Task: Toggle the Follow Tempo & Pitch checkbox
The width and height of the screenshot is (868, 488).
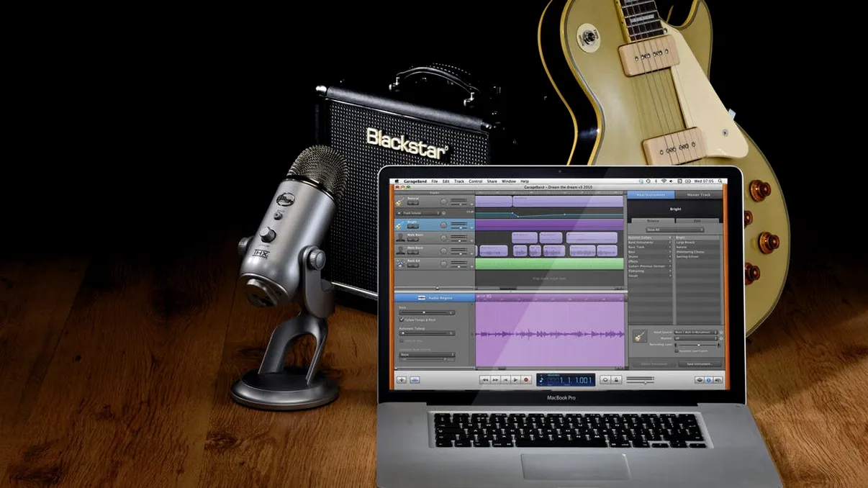Action: tap(401, 320)
